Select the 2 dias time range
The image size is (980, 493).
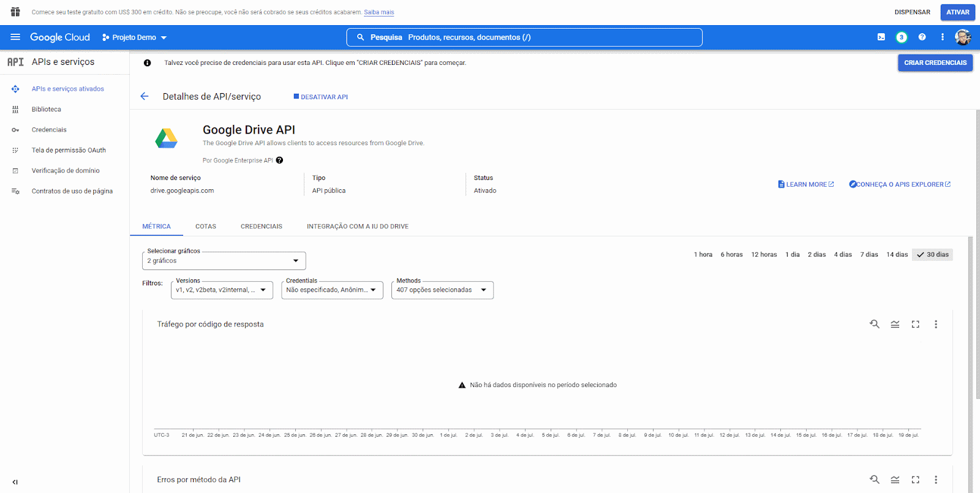(816, 255)
